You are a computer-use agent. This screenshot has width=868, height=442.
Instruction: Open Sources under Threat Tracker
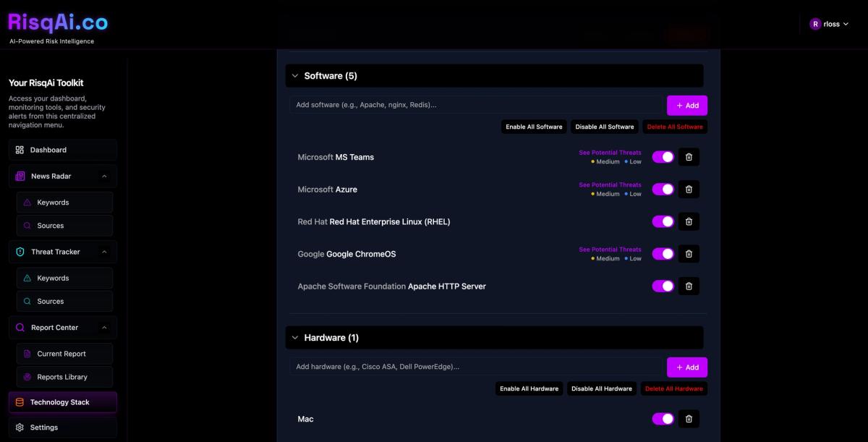coord(65,301)
